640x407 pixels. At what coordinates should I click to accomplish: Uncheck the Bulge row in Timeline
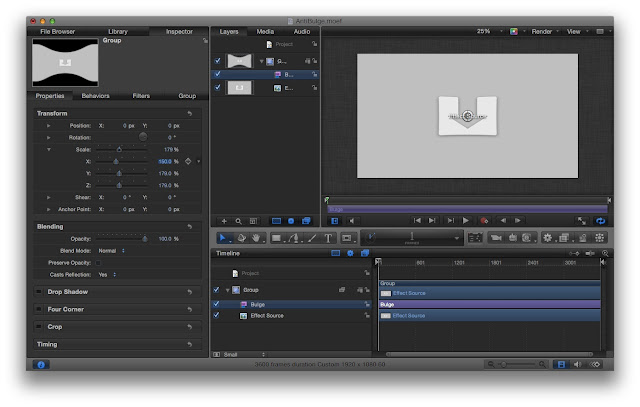pos(216,304)
